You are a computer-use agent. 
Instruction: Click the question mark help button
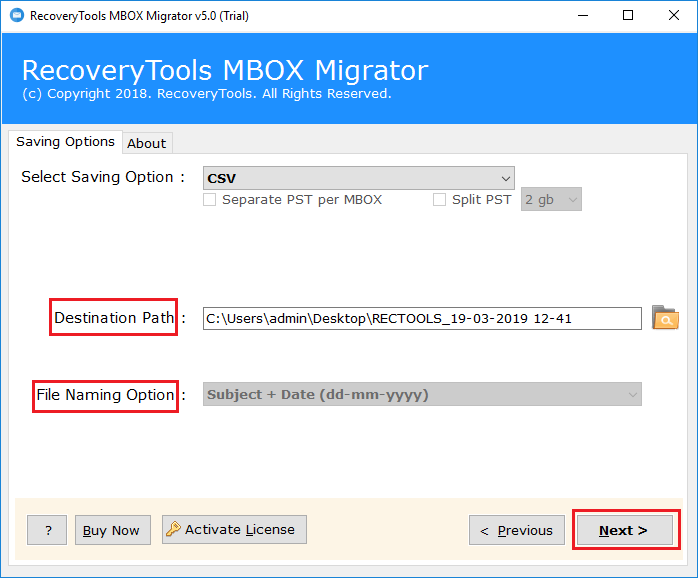(x=47, y=530)
